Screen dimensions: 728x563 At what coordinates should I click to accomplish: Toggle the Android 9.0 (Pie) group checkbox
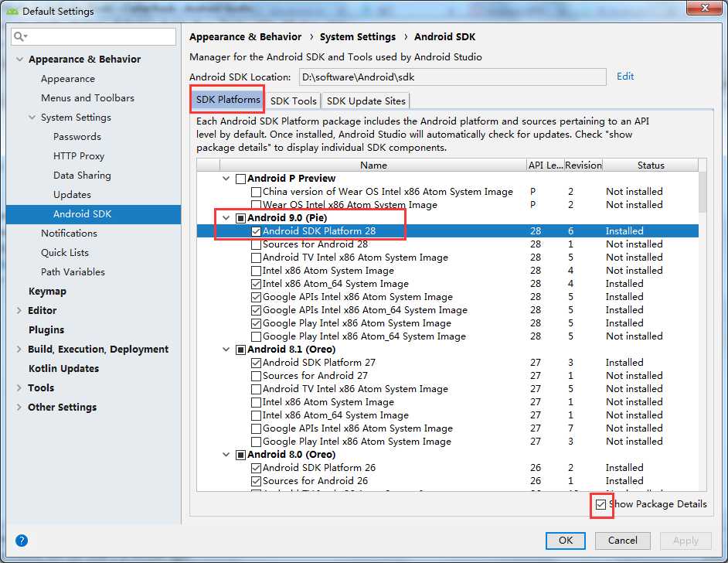[240, 218]
